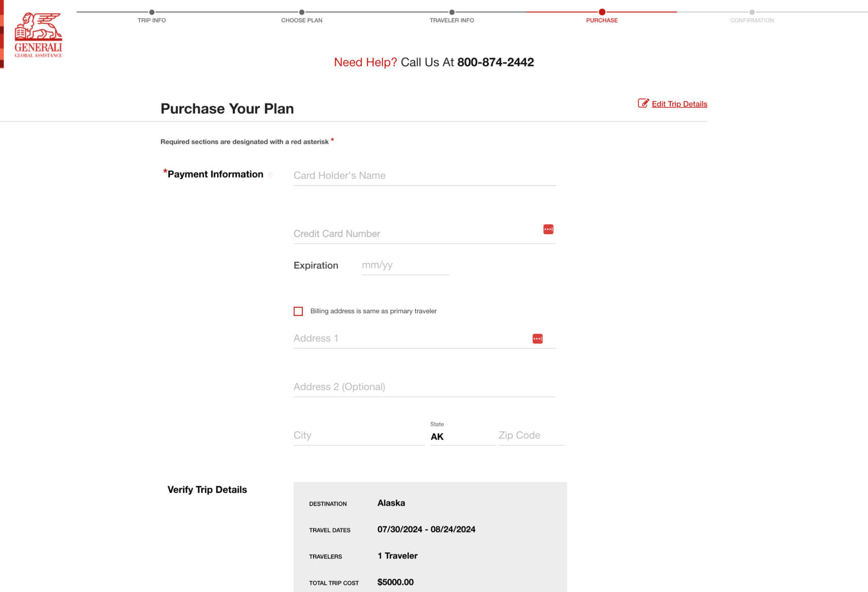Click the Trip Info progress step dot
The image size is (868, 592).
pyautogui.click(x=152, y=12)
